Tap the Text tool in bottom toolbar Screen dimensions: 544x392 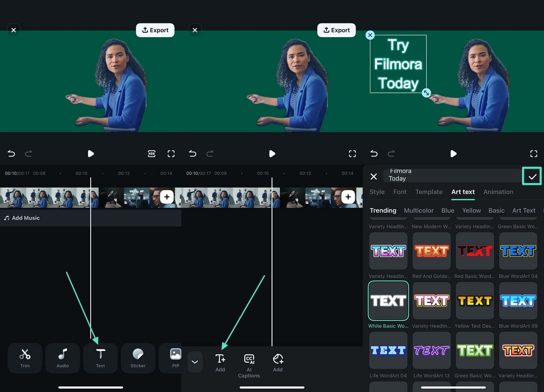point(100,358)
